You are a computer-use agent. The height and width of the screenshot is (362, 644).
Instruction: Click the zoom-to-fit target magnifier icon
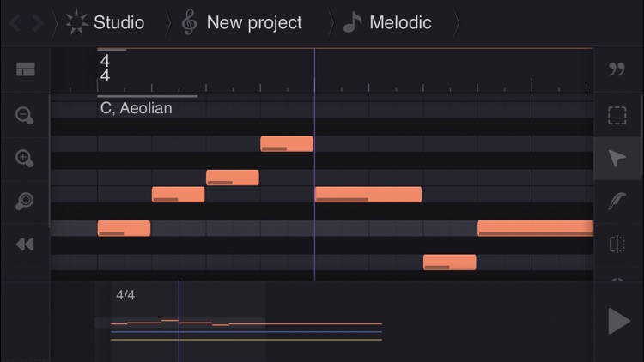(x=25, y=201)
